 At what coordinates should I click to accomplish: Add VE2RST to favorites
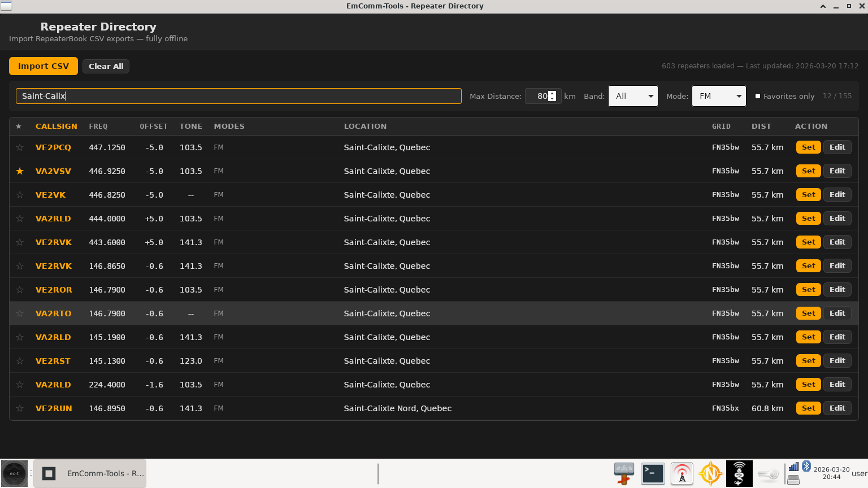coord(20,361)
